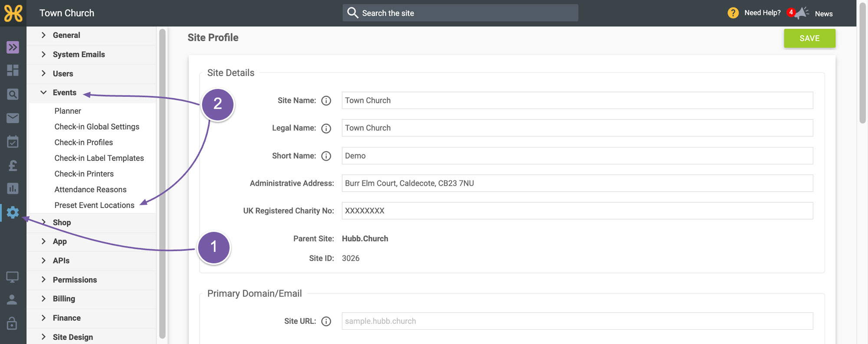Click the info icon beside Legal Name

(326, 128)
